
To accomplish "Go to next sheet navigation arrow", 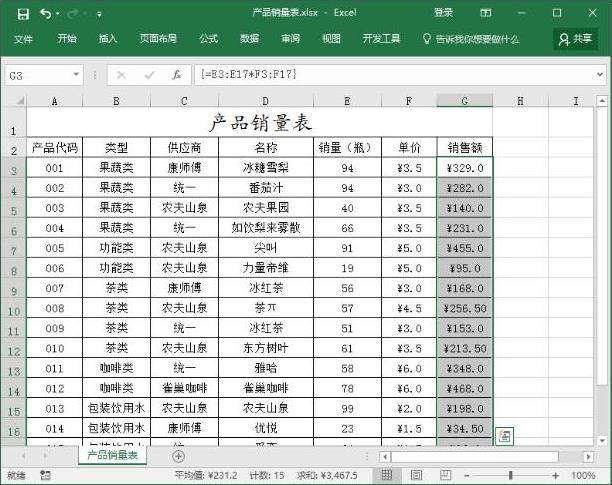I will click(44, 456).
